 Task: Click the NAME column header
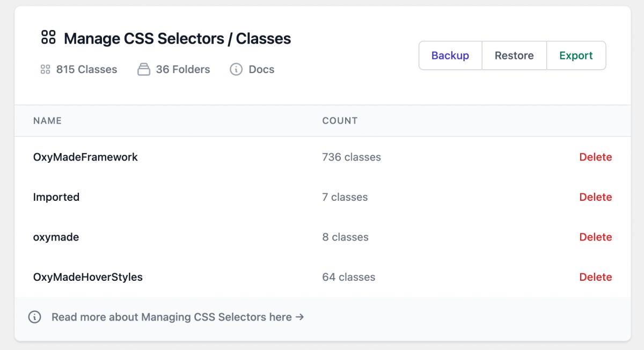(x=47, y=121)
